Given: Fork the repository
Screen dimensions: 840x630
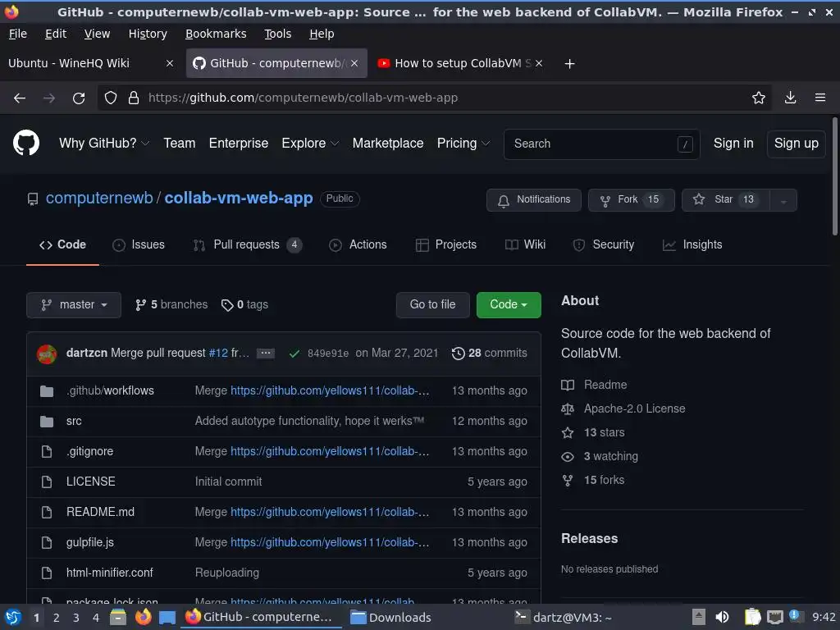Looking at the screenshot, I should tap(631, 200).
